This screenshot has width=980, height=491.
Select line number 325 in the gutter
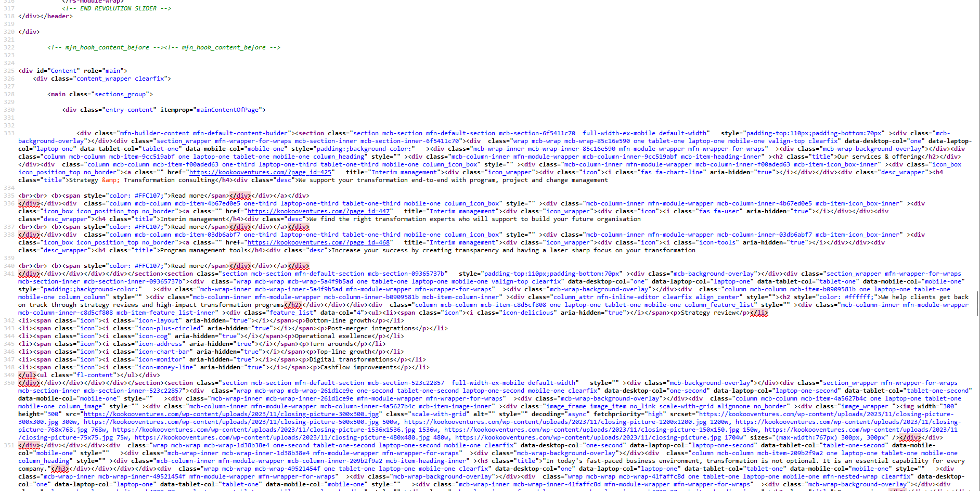pos(9,71)
